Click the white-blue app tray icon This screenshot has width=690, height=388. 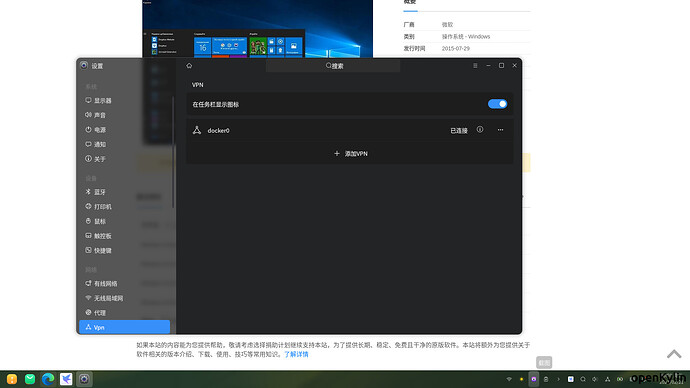(570, 379)
